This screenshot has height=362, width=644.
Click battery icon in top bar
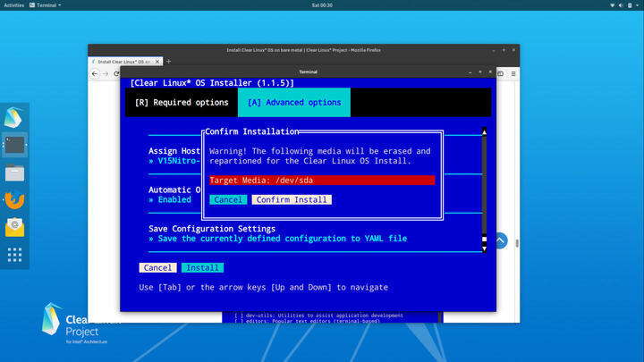coord(630,5)
